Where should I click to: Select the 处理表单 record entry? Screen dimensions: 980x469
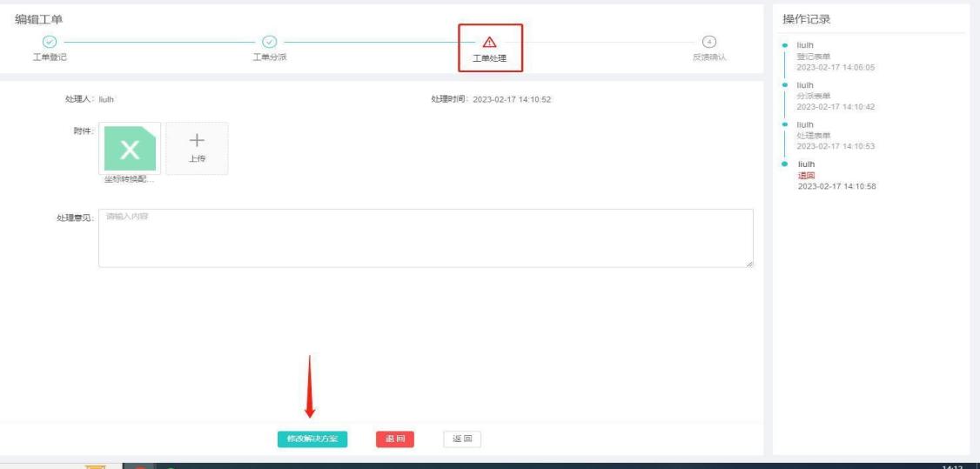click(x=813, y=135)
